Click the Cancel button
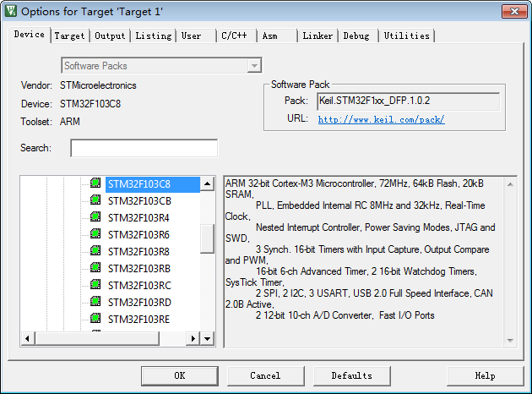This screenshot has height=394, width=532. [266, 375]
